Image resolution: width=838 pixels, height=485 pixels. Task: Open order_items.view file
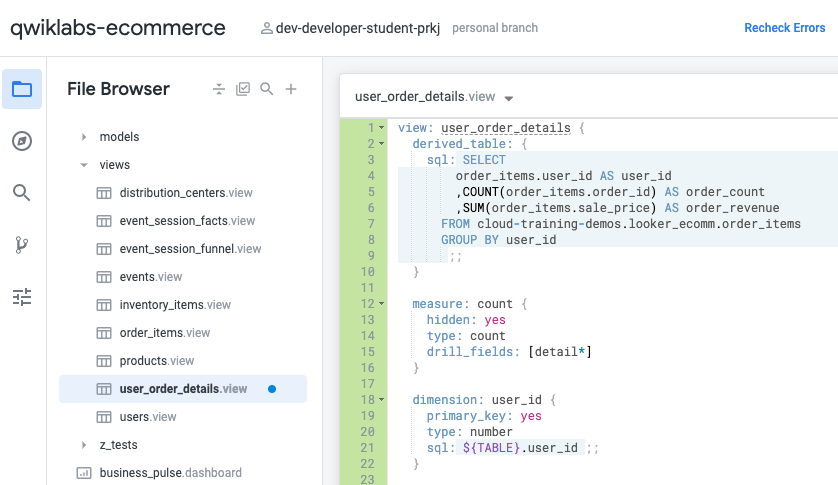click(165, 333)
